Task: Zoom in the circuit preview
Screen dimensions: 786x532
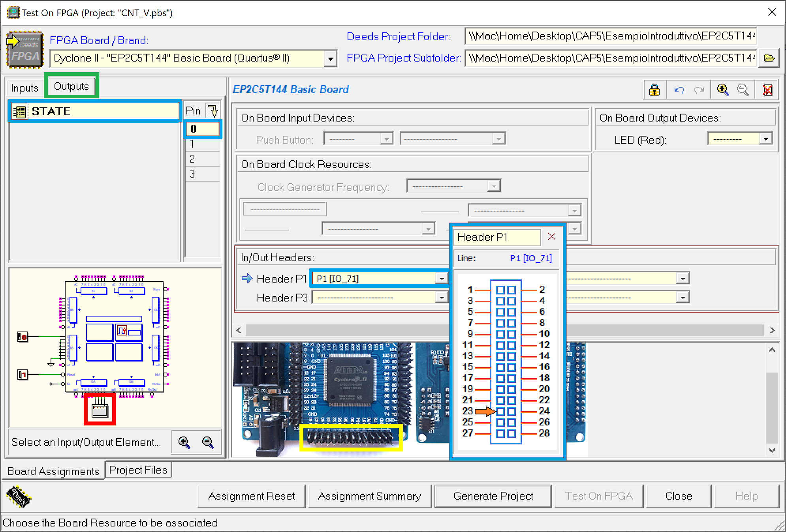Action: click(184, 442)
